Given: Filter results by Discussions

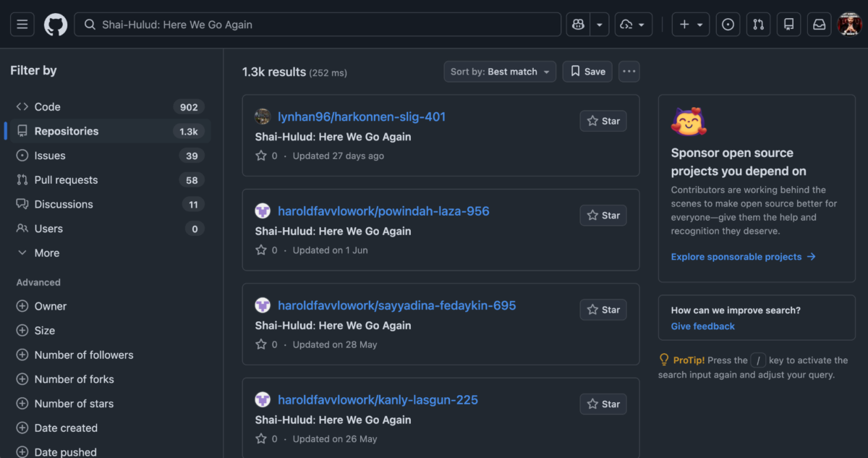Looking at the screenshot, I should click(111, 204).
